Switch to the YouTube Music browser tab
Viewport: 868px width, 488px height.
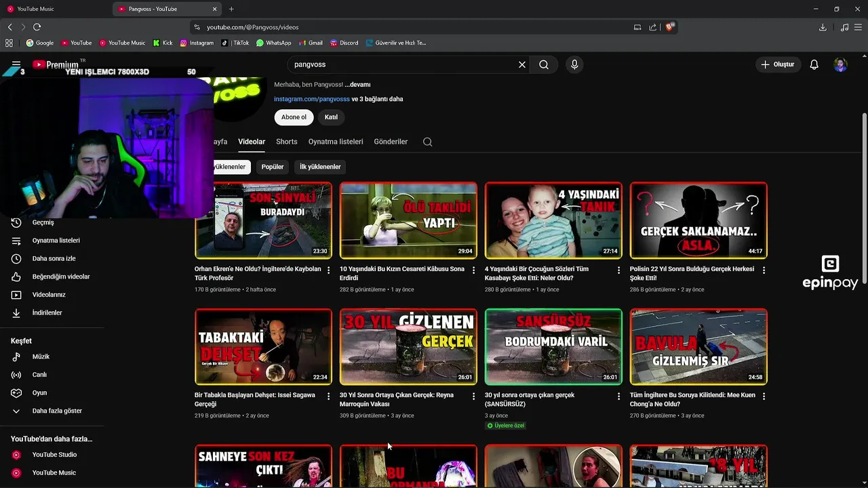pyautogui.click(x=56, y=9)
